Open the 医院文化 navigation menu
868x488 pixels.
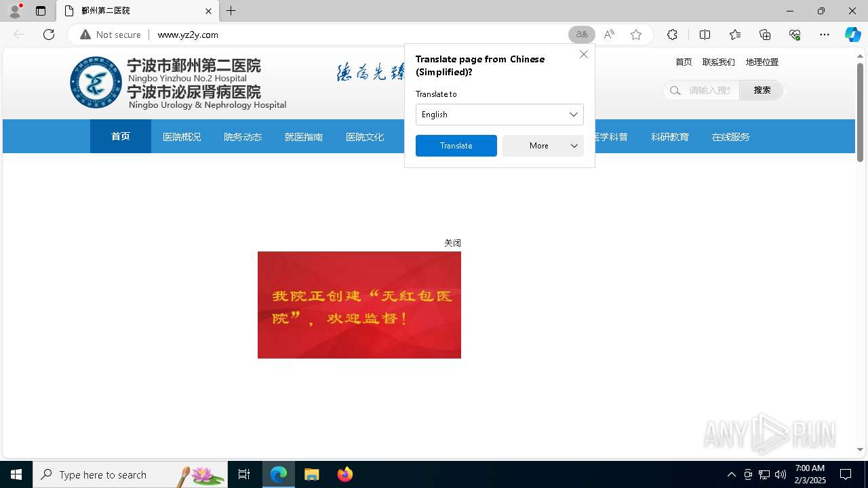pos(365,136)
